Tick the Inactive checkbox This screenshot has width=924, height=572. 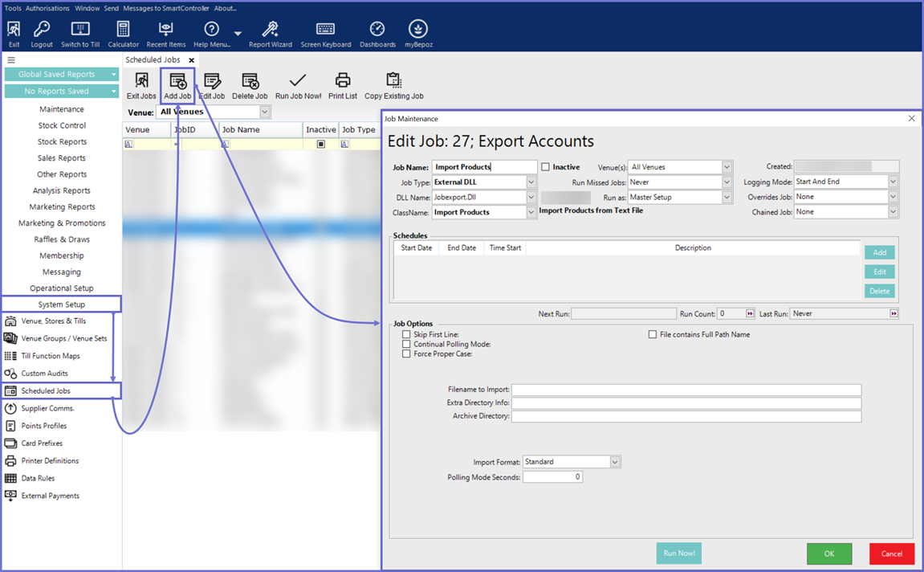tap(546, 167)
